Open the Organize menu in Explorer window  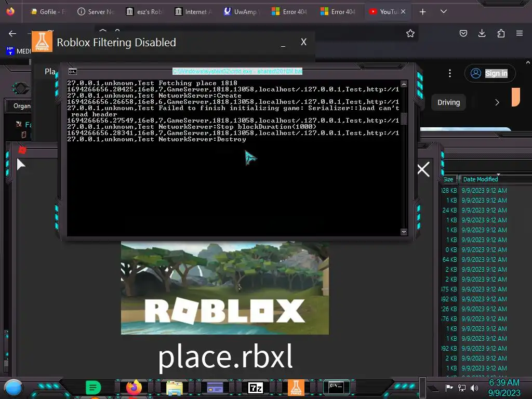(x=22, y=106)
